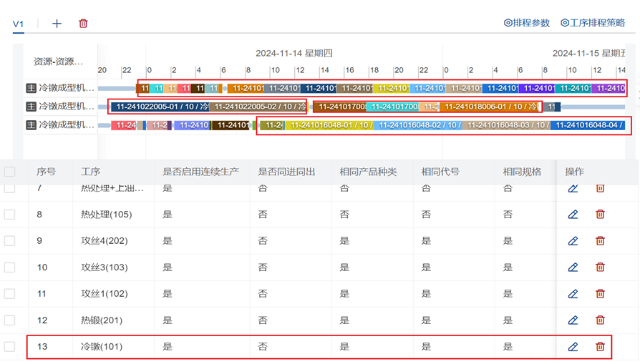
Task: Toggle the select-all checkbox in table header
Action: (10, 172)
